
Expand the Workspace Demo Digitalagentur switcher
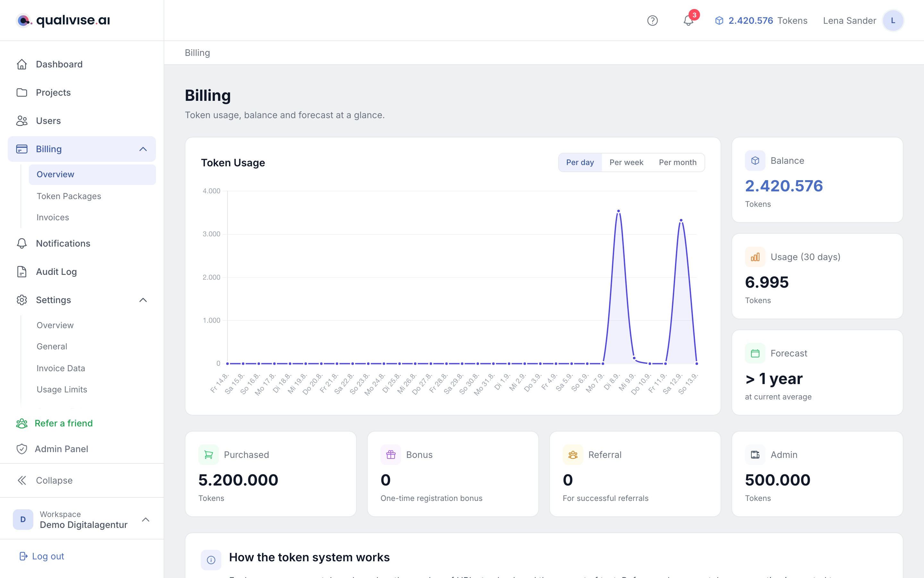[82, 520]
